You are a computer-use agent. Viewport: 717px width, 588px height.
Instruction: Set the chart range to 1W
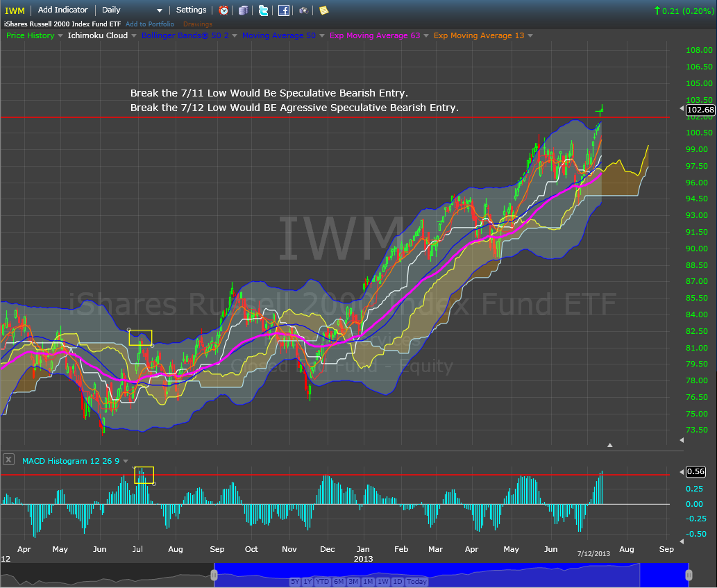(x=382, y=582)
